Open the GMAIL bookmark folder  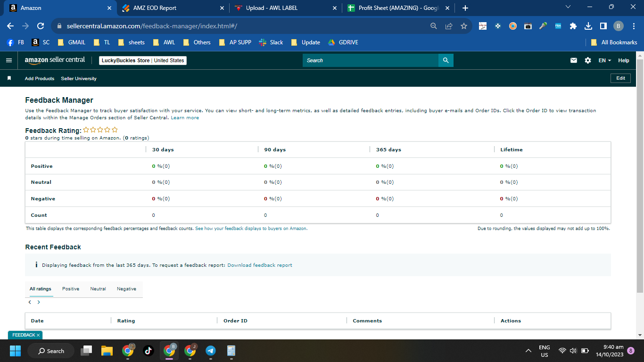[x=71, y=42]
